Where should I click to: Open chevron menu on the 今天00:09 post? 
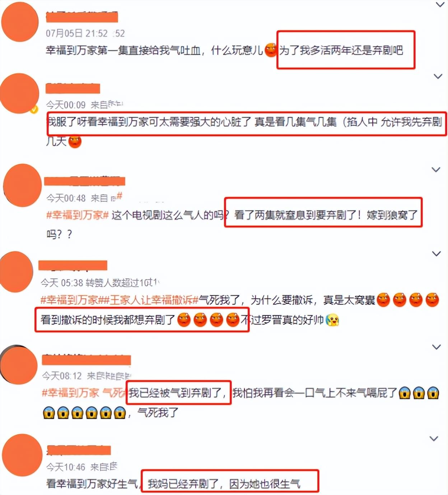pos(438,76)
